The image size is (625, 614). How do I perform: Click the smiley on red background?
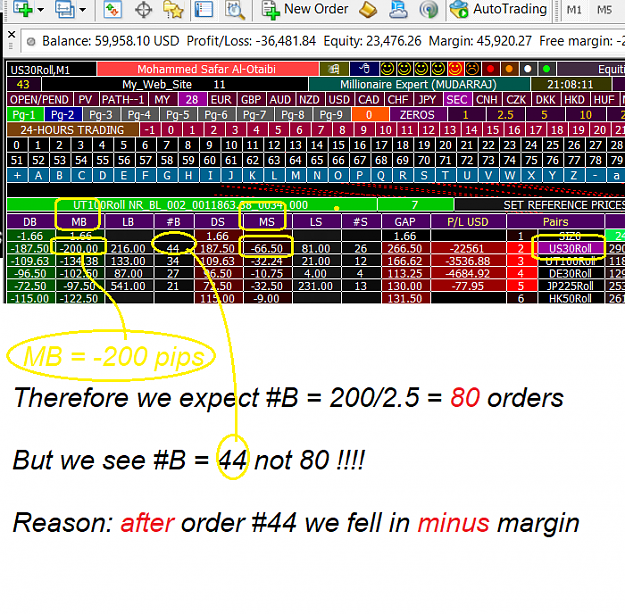point(455,69)
